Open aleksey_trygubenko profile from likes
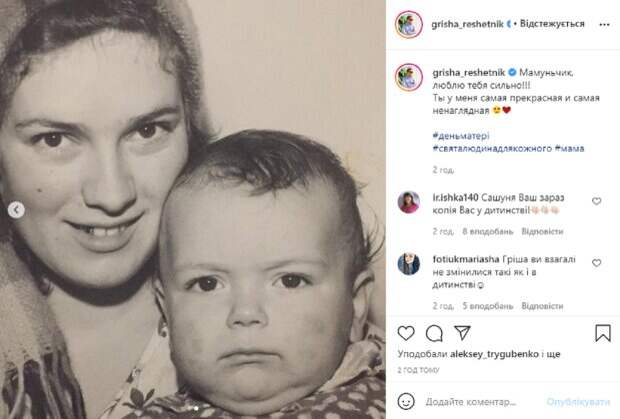Screen dimensions: 620x419 [x=494, y=354]
